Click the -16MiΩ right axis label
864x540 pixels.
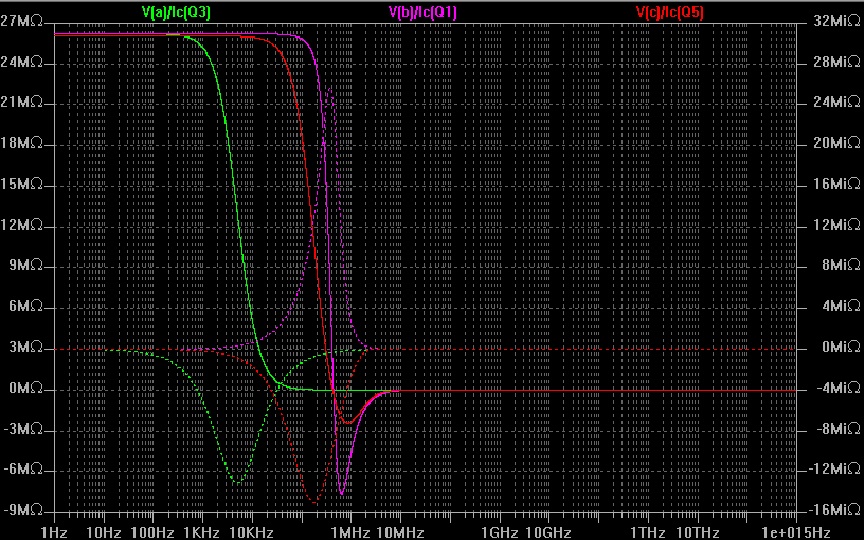pos(834,510)
